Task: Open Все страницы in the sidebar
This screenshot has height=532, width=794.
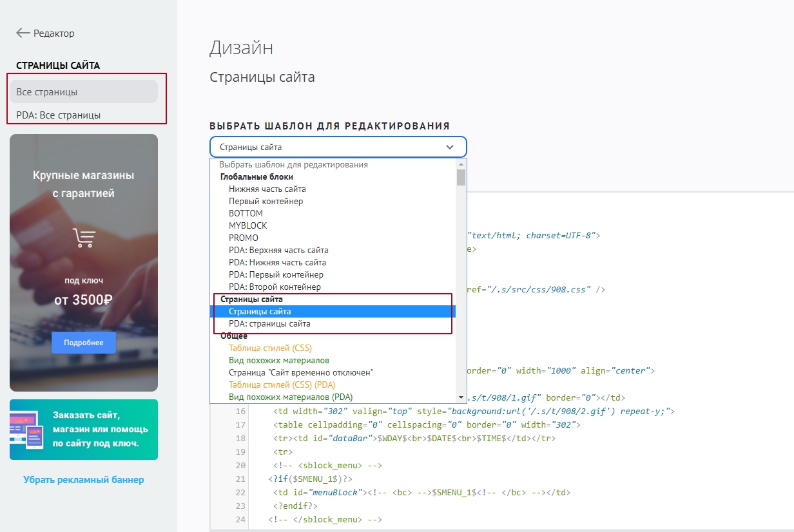Action: point(83,92)
